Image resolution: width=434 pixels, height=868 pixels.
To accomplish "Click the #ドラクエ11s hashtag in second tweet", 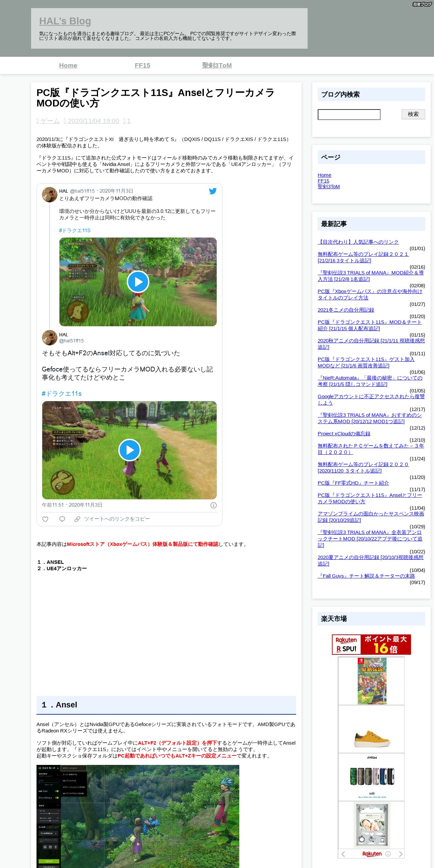I will coord(62,394).
